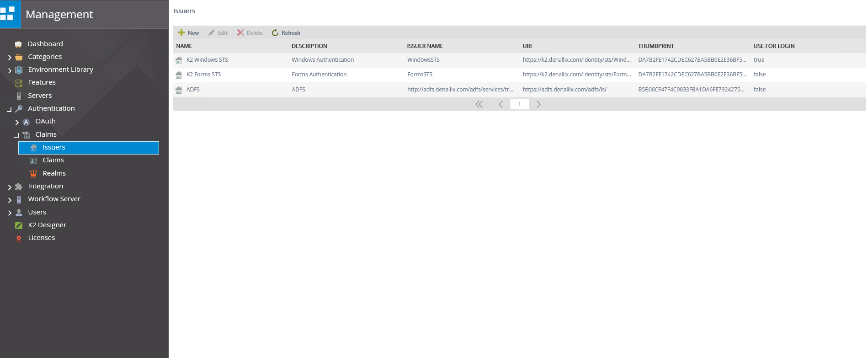
Task: Sort by the DESCRIPTION column header
Action: (309, 46)
